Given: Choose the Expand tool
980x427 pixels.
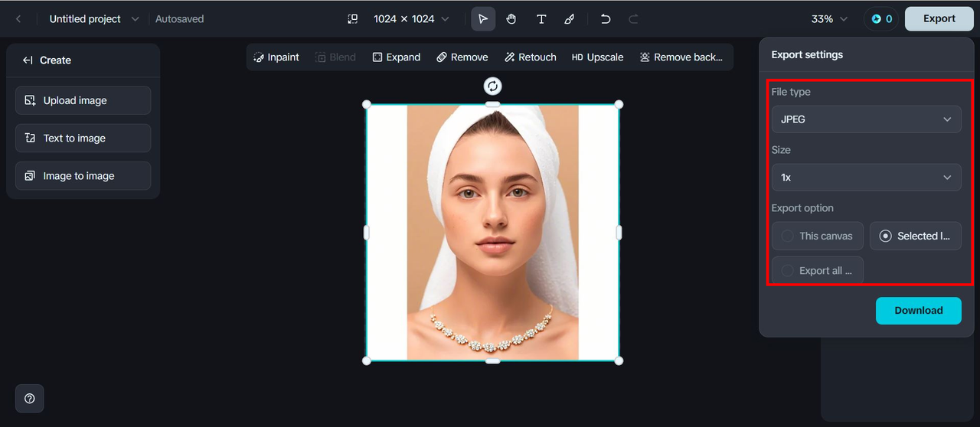Looking at the screenshot, I should click(396, 57).
